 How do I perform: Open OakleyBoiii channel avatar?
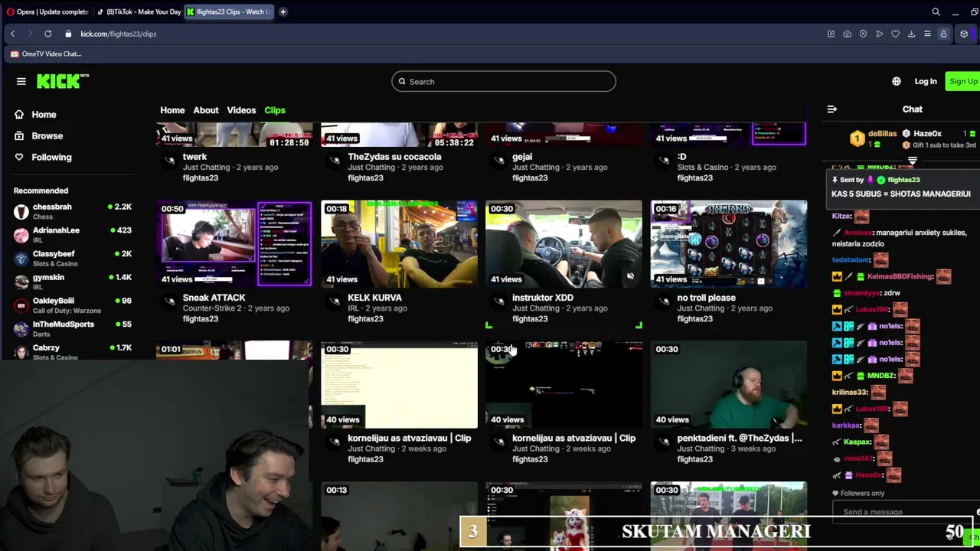pyautogui.click(x=21, y=305)
